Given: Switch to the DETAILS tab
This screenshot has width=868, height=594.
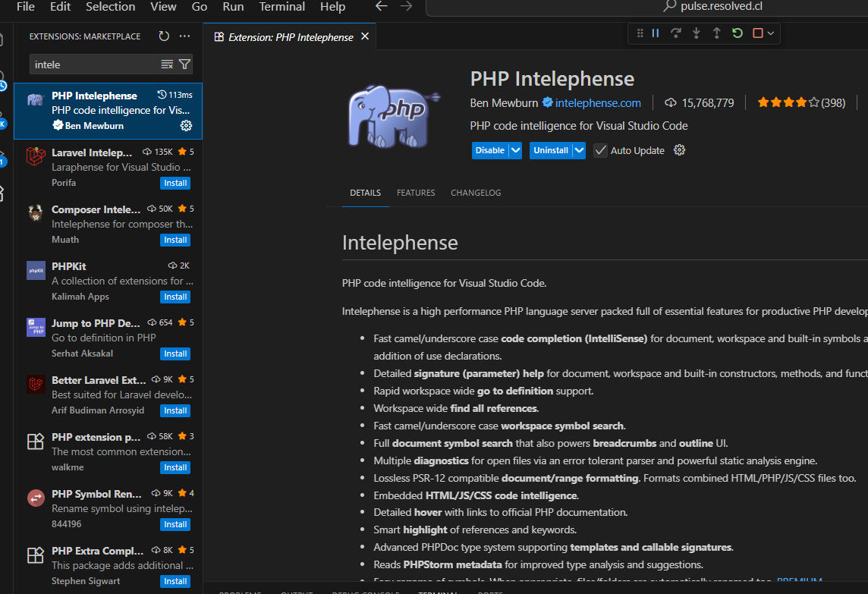Looking at the screenshot, I should coord(366,193).
